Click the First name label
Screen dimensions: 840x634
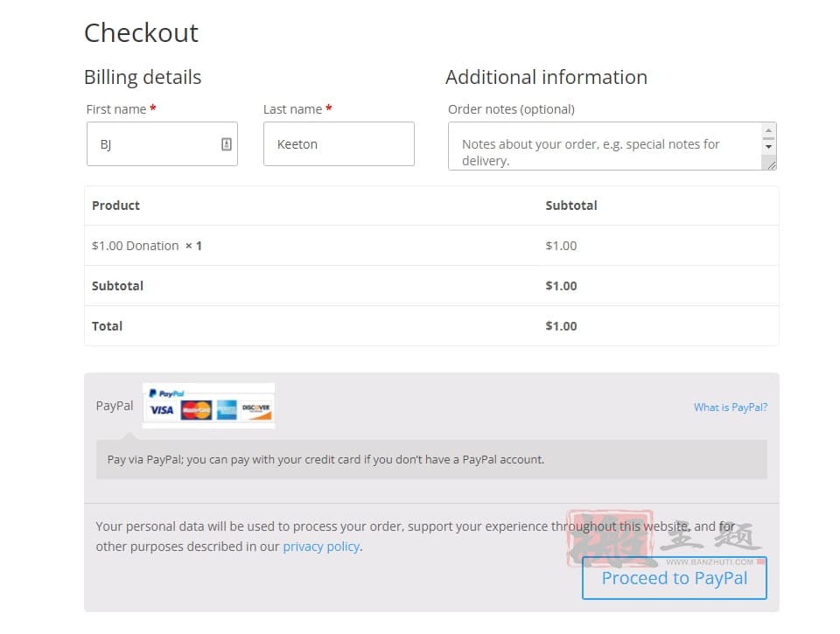coord(116,109)
